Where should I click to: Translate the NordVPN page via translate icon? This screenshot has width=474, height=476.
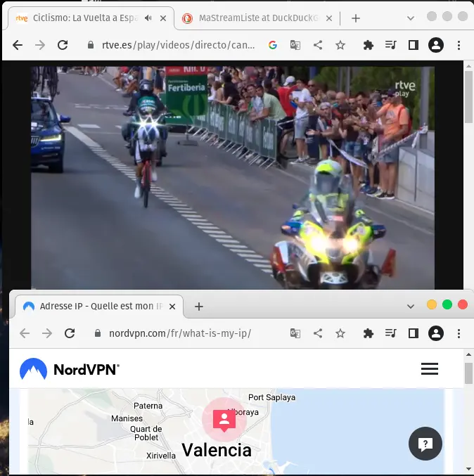coord(295,333)
